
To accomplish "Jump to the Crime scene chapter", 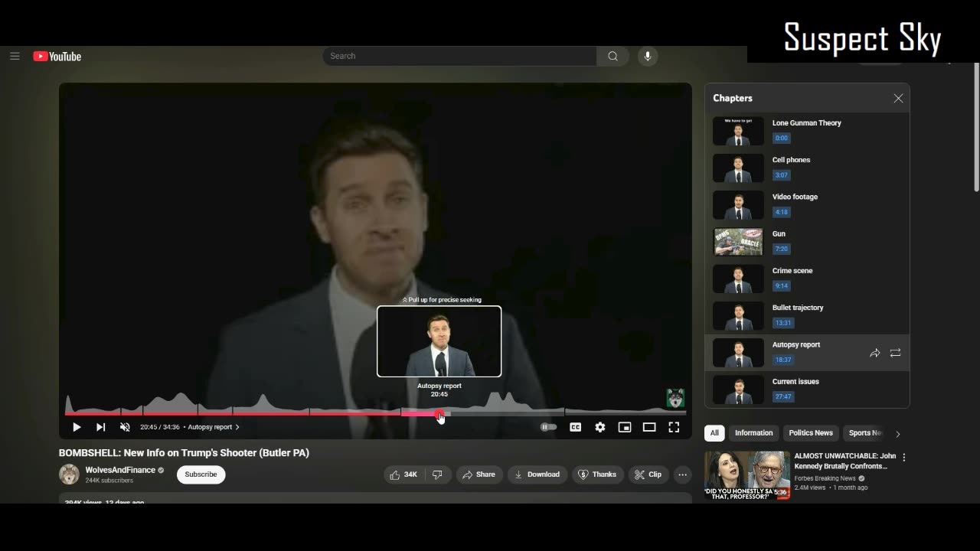I will (x=807, y=279).
